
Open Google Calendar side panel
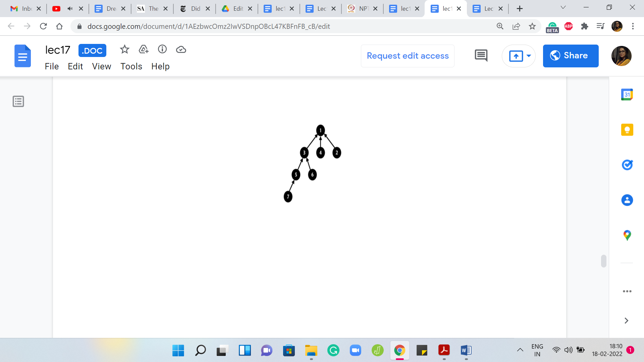tap(627, 95)
